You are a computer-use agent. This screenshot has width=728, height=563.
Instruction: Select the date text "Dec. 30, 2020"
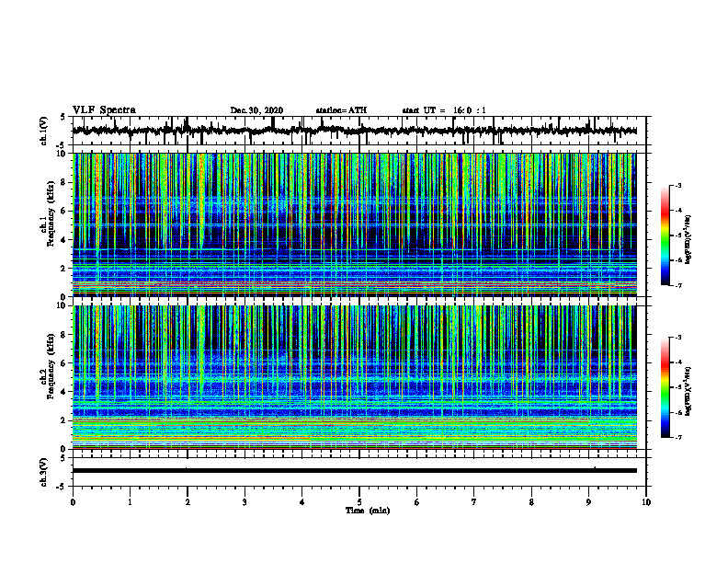coord(256,110)
